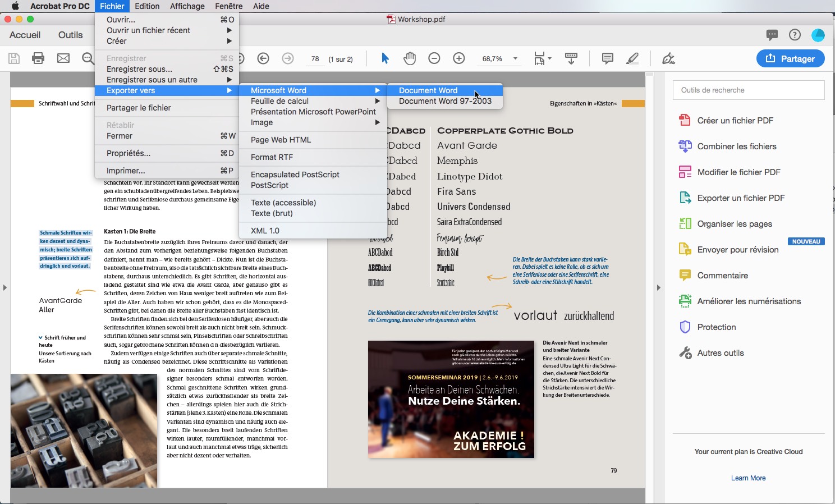Click inside the page number field
The image size is (835, 504).
[x=315, y=58]
